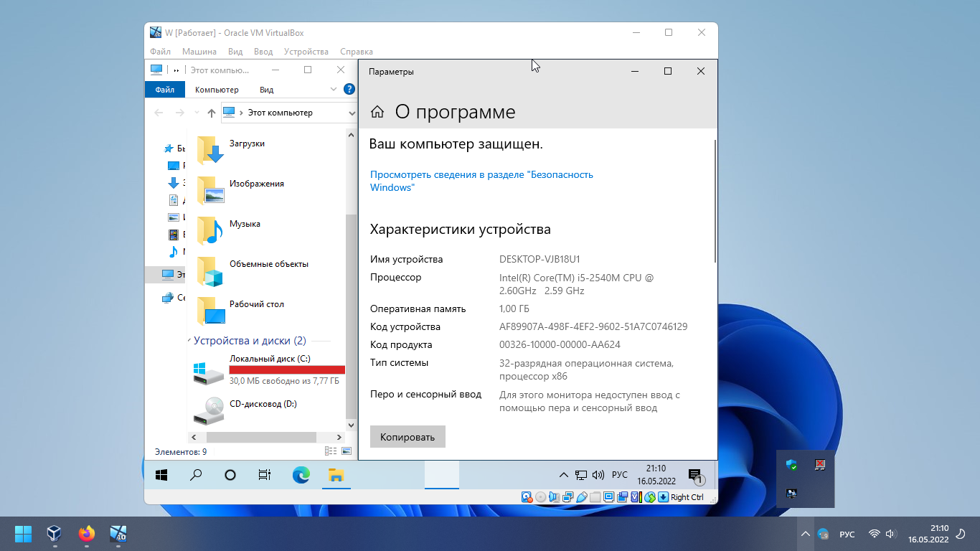Image resolution: width=980 pixels, height=551 pixels.
Task: Click guest network tray icon
Action: click(x=581, y=475)
